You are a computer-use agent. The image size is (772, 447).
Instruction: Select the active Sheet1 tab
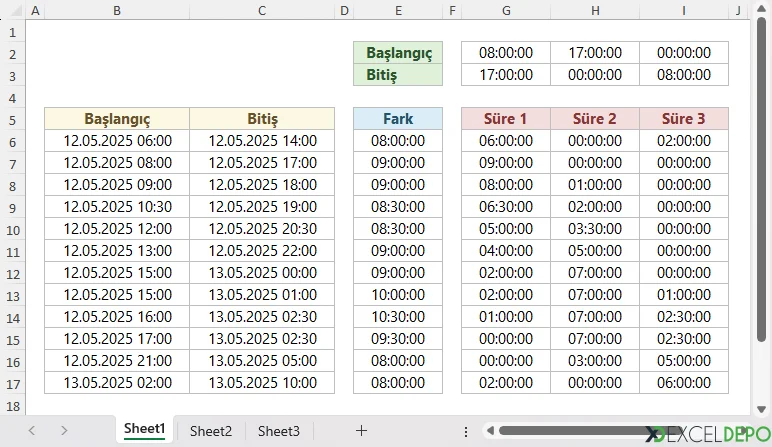click(144, 429)
